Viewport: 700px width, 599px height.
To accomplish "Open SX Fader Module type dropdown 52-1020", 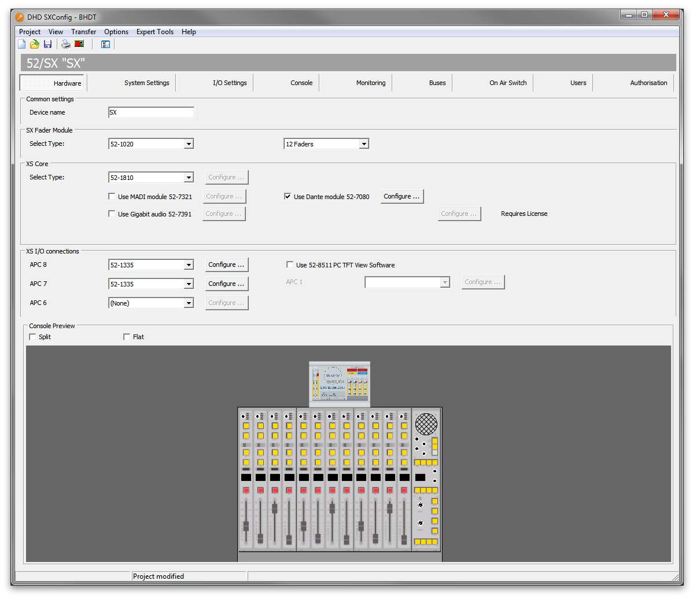I will tap(189, 144).
